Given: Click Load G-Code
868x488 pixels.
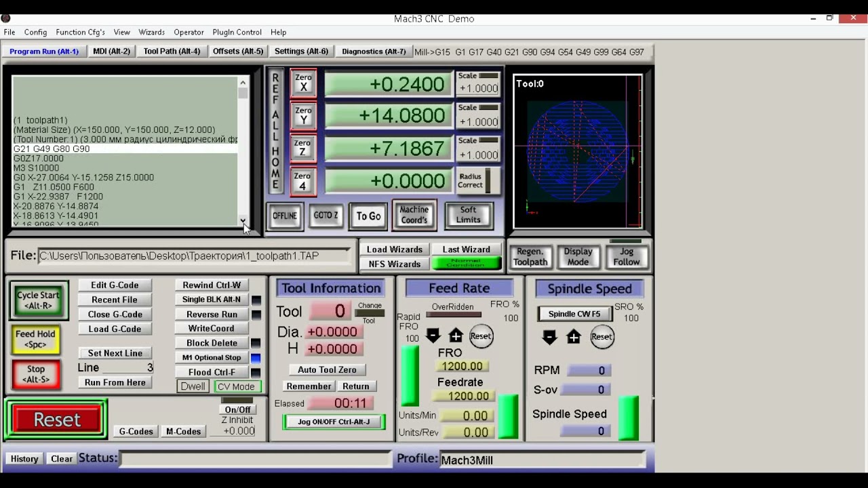Looking at the screenshot, I should pyautogui.click(x=115, y=329).
